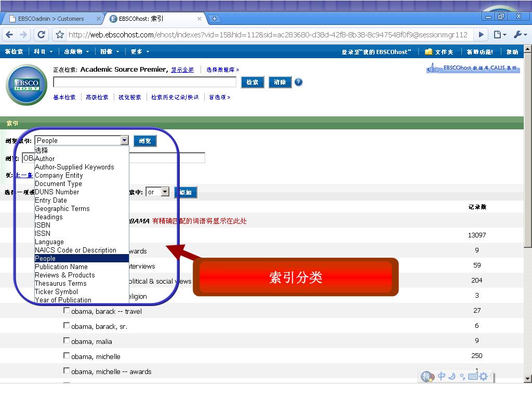Close the EBSCOhost 索引 tab

[199, 19]
